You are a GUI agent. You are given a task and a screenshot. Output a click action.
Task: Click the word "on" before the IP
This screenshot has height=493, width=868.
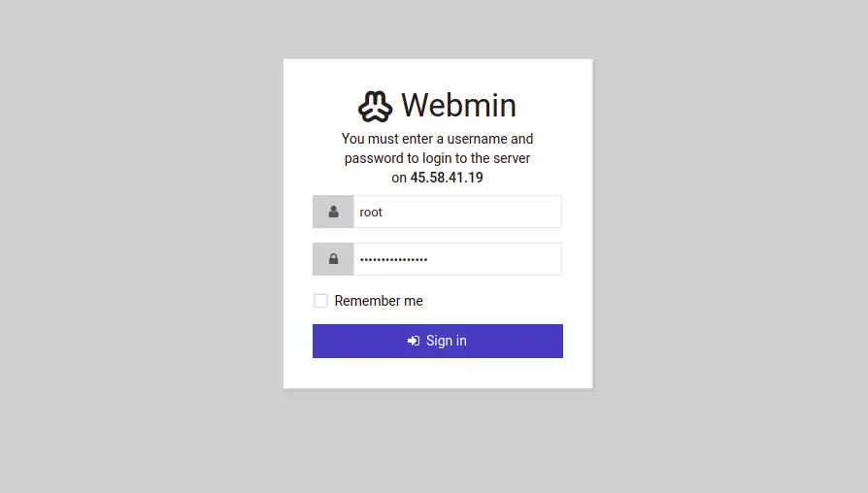pos(399,179)
